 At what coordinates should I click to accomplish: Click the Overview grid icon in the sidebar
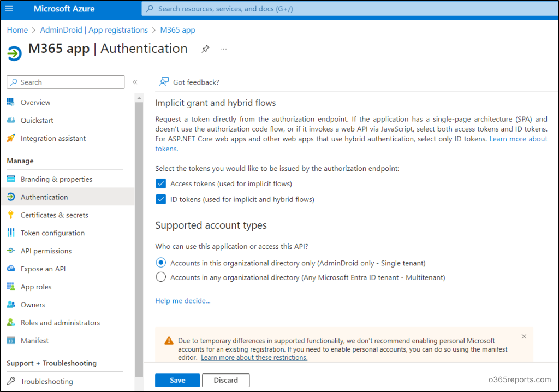click(11, 103)
